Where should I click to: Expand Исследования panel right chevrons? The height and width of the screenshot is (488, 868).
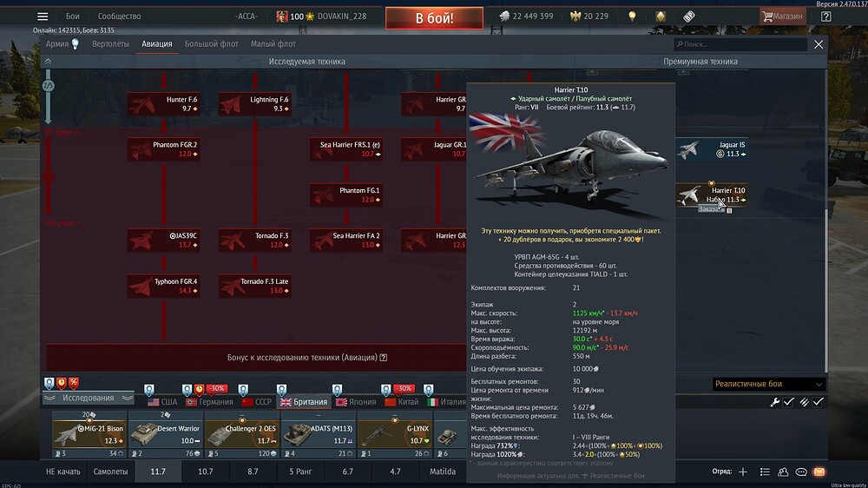tap(128, 399)
